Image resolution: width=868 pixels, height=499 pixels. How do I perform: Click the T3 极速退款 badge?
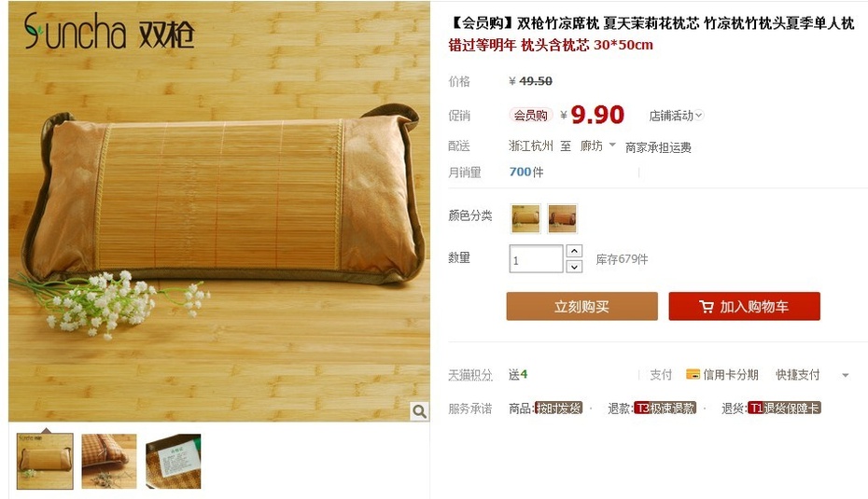(x=665, y=409)
